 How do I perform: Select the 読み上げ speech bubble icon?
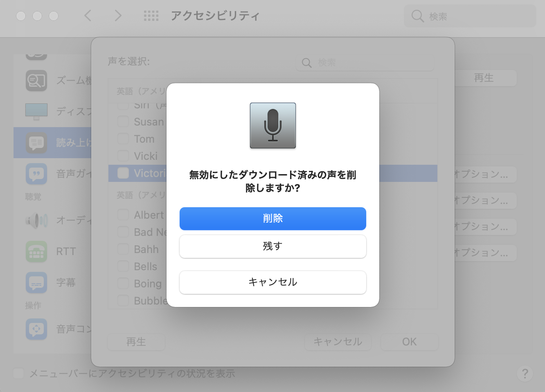36,143
